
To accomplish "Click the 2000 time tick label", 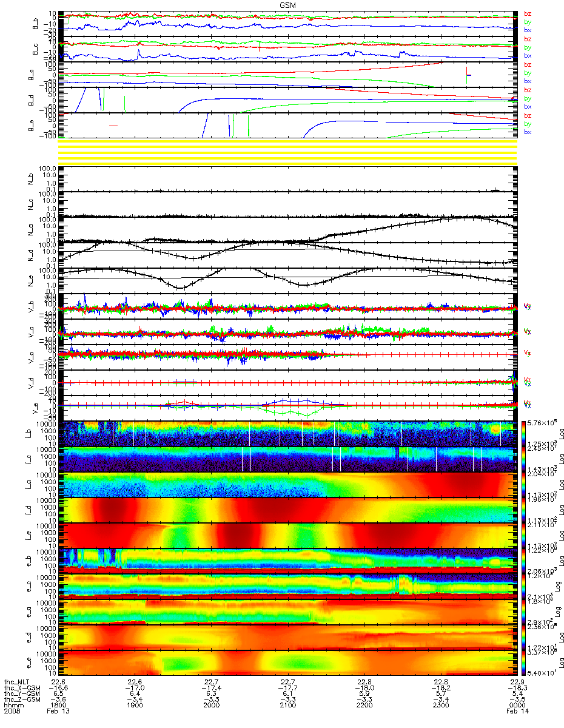I will click(x=211, y=706).
